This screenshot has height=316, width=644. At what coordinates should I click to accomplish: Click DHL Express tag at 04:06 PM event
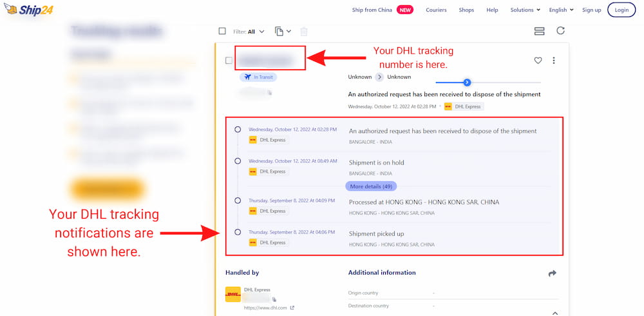(269, 242)
